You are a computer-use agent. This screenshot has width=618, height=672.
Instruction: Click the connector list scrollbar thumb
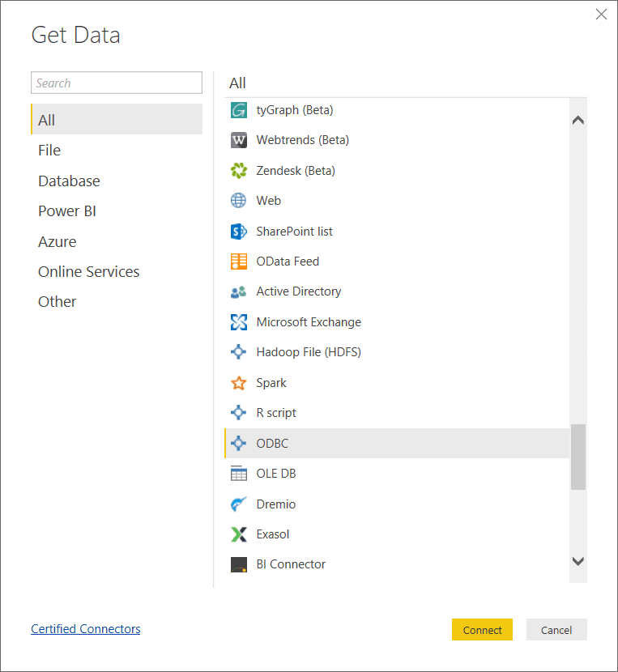578,457
